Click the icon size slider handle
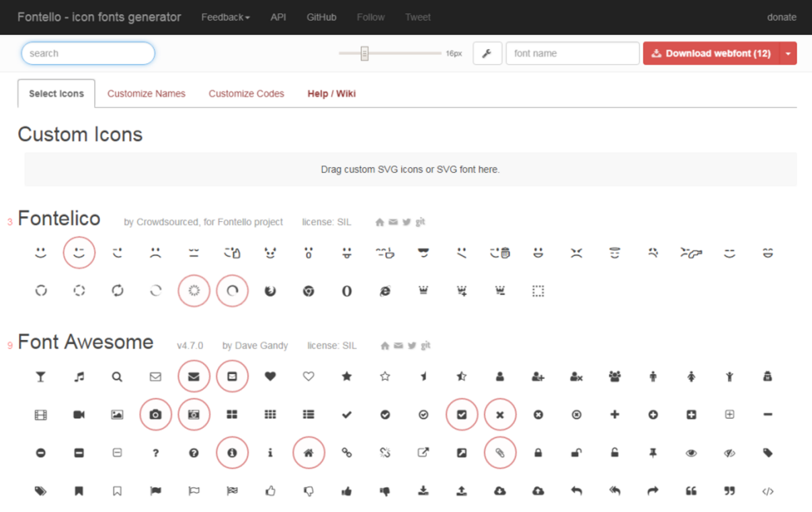The width and height of the screenshot is (812, 512). 364,53
